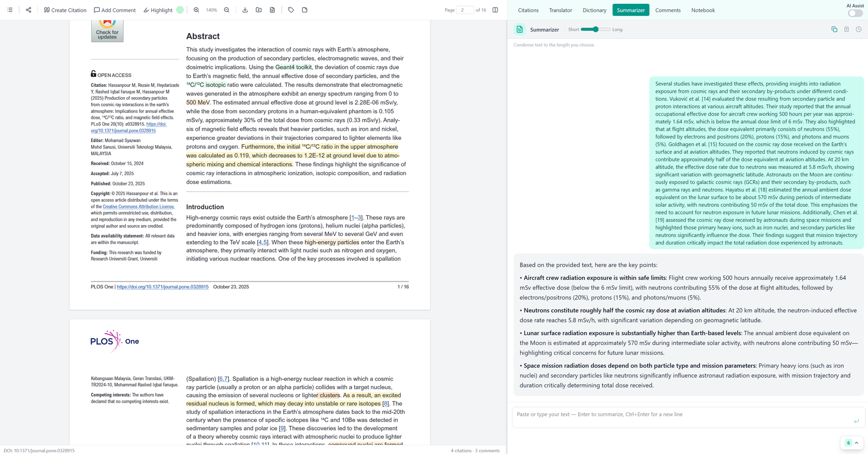Image resolution: width=868 pixels, height=454 pixels.
Task: Open Creative Commons Attribution License link
Action: (x=138, y=207)
